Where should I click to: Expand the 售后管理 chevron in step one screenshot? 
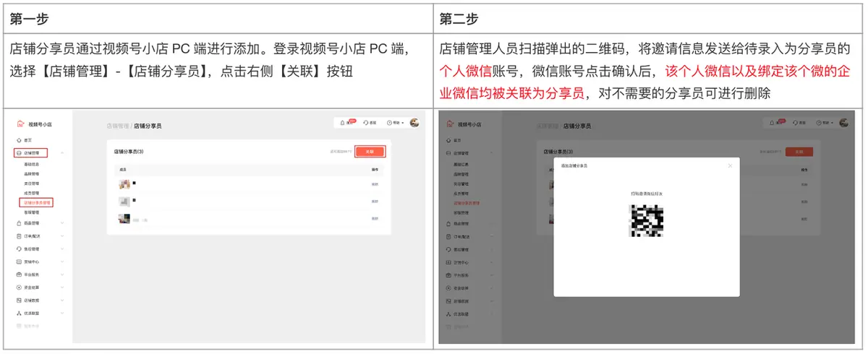coord(63,249)
